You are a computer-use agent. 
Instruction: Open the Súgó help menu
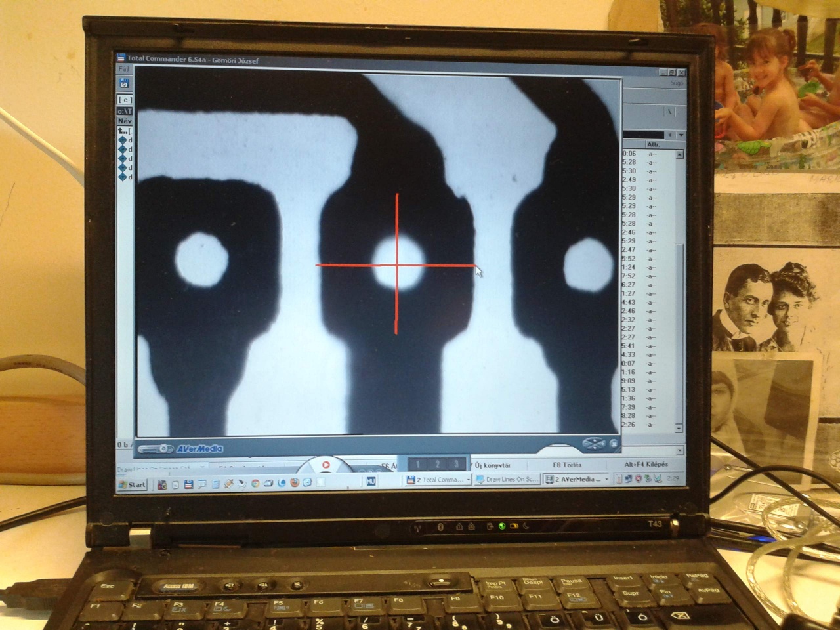[677, 83]
